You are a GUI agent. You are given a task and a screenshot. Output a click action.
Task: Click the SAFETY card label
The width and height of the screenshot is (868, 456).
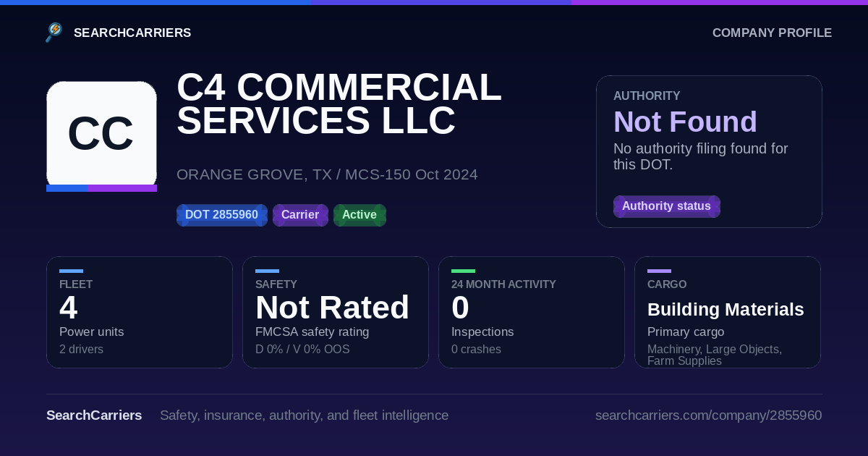[276, 284]
